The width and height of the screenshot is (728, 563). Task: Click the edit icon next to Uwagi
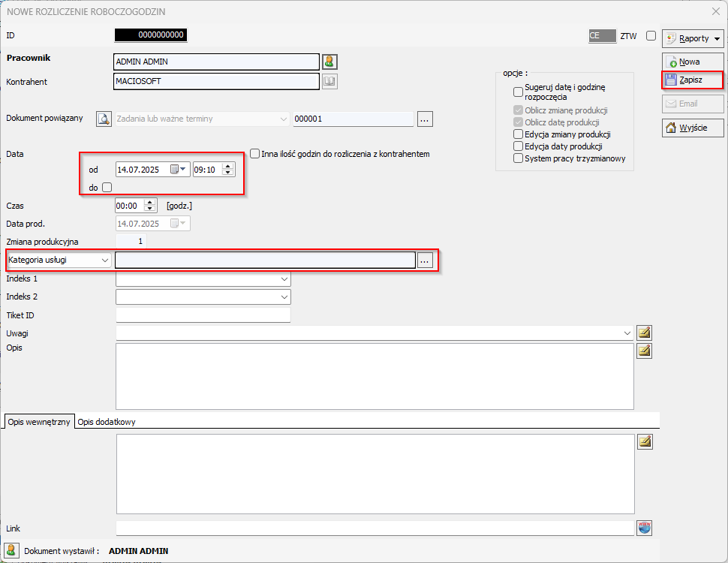click(644, 333)
